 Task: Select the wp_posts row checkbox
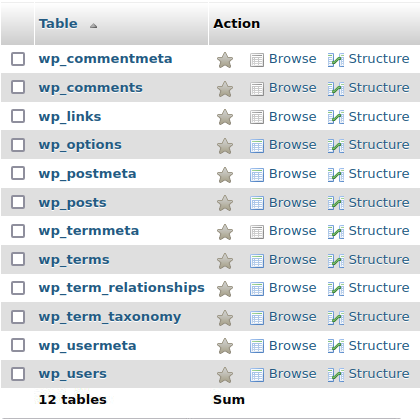coord(18,202)
